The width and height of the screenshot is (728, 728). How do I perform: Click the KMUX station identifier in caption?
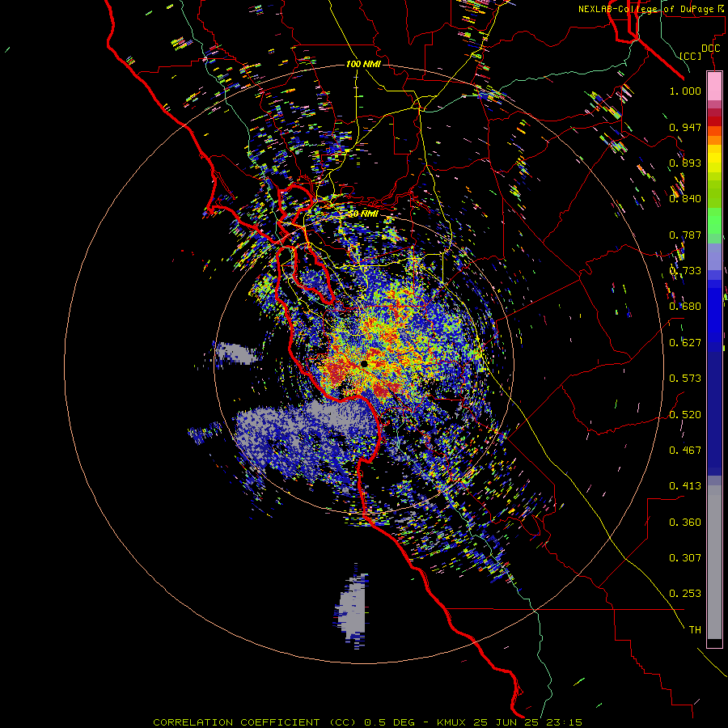coord(453,722)
